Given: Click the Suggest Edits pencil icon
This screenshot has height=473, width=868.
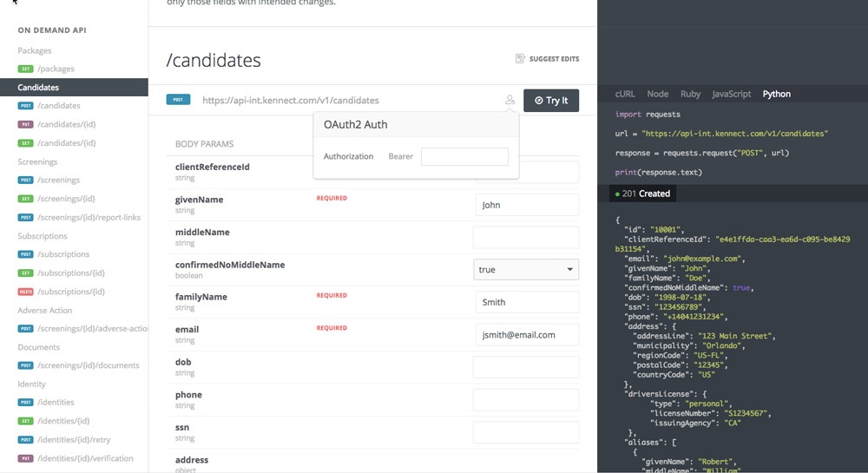Looking at the screenshot, I should coord(520,59).
